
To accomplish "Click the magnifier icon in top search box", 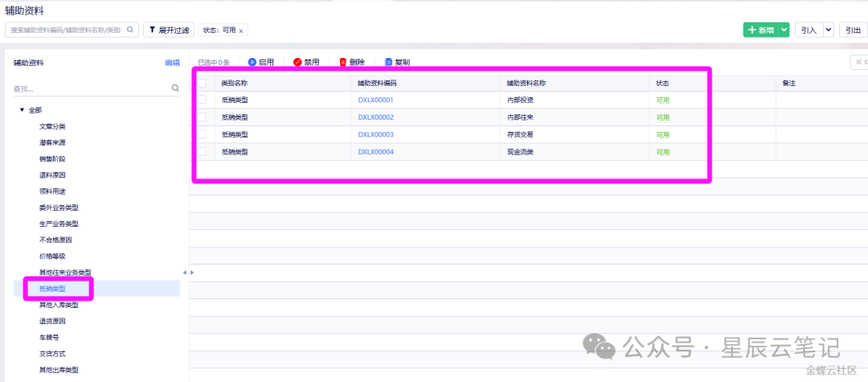I will pyautogui.click(x=130, y=30).
